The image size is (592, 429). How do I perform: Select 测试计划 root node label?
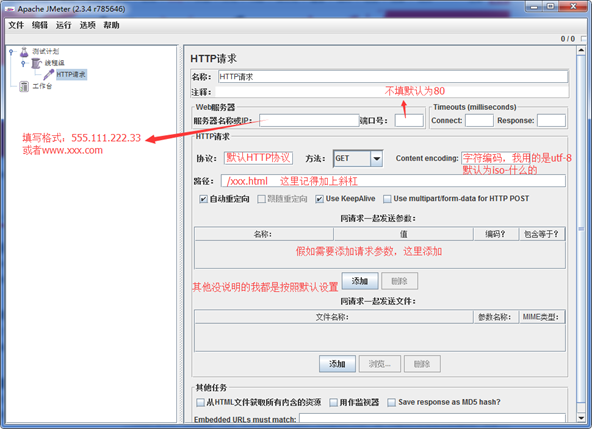[45, 51]
